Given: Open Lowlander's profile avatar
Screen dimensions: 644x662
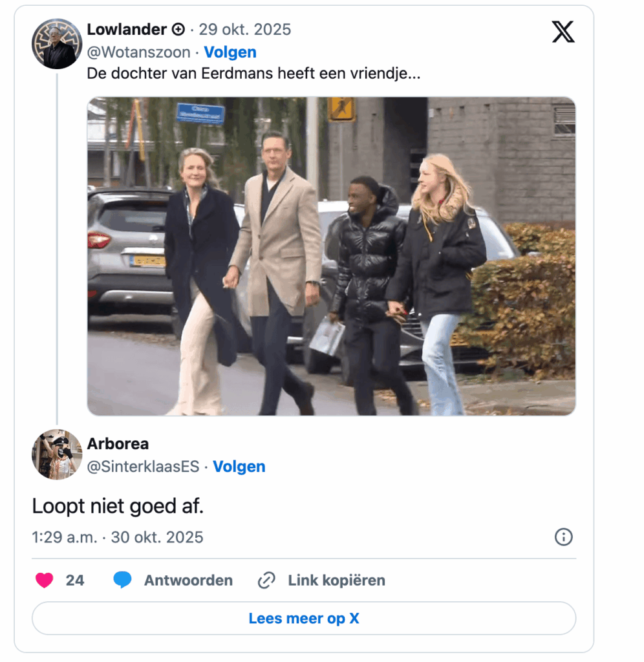Looking at the screenshot, I should pos(57,44).
